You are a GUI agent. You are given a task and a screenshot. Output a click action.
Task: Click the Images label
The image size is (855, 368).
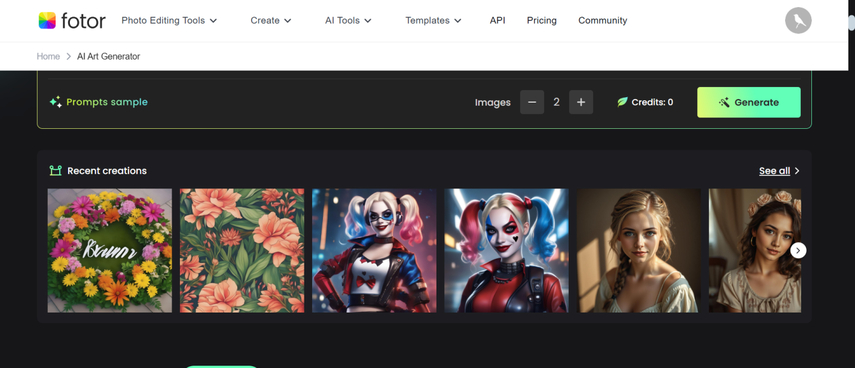pyautogui.click(x=492, y=102)
